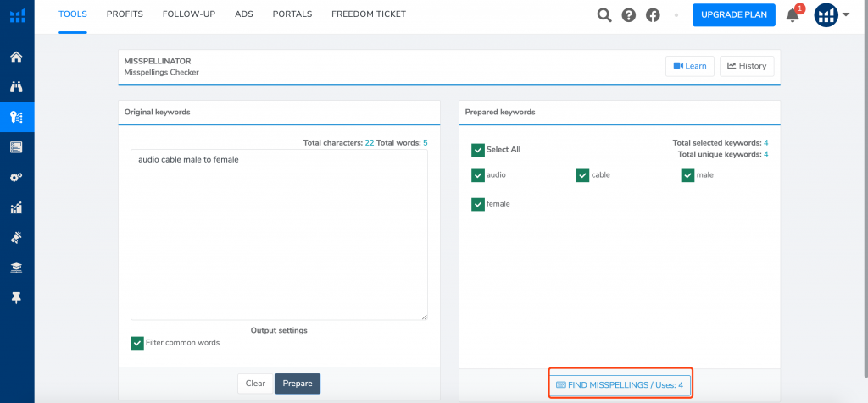Click the bar chart analytics sidebar icon
The height and width of the screenshot is (403, 868).
(17, 208)
